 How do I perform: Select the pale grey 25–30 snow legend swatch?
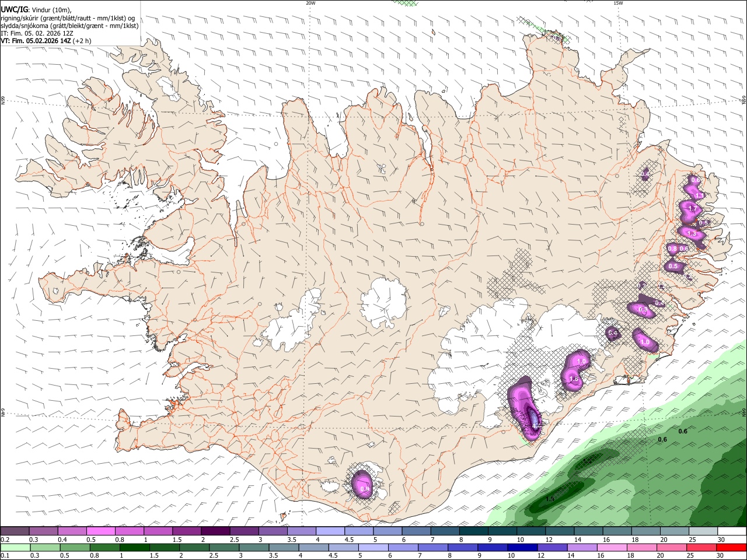click(703, 531)
